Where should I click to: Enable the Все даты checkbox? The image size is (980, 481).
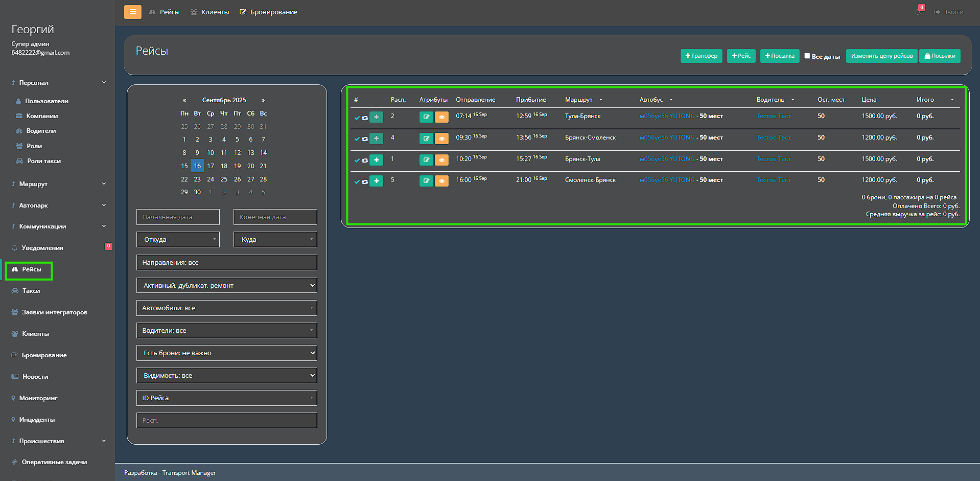pos(807,56)
